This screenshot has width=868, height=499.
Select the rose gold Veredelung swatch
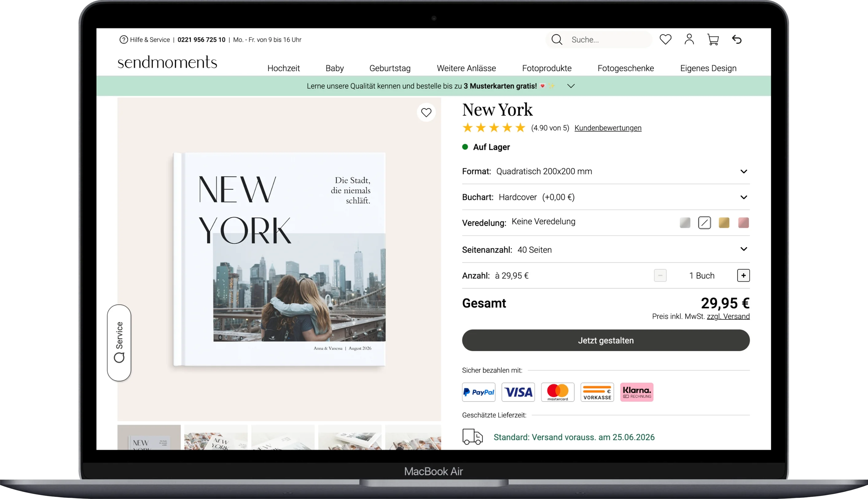tap(743, 223)
